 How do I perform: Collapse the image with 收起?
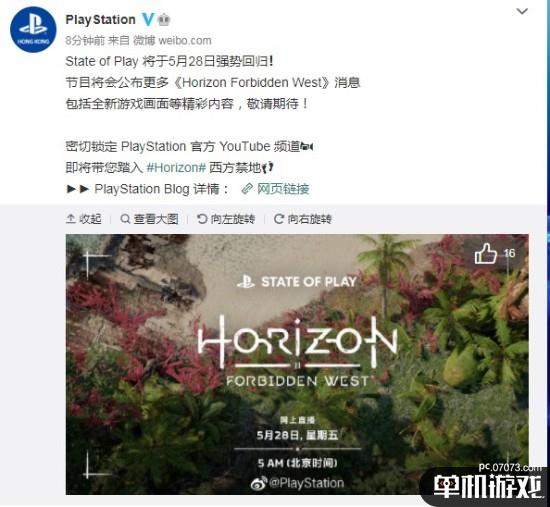coord(84,219)
